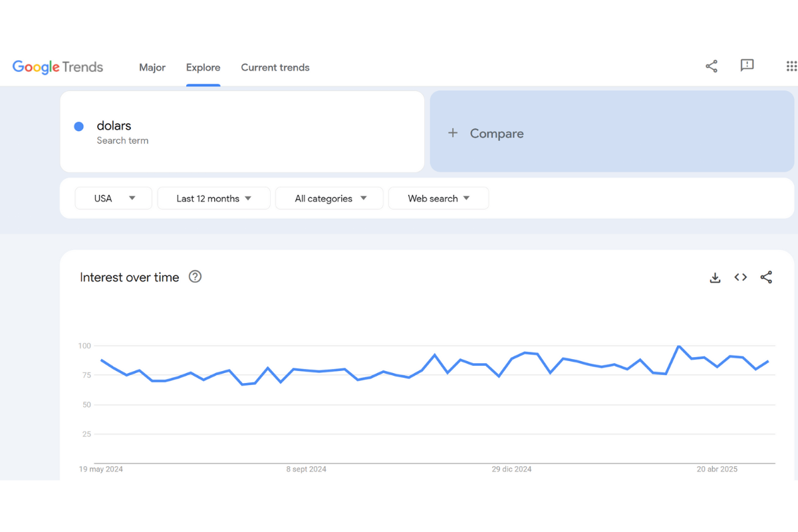Open the help tooltip beside Interest over time
Image resolution: width=798 pixels, height=532 pixels.
[195, 277]
